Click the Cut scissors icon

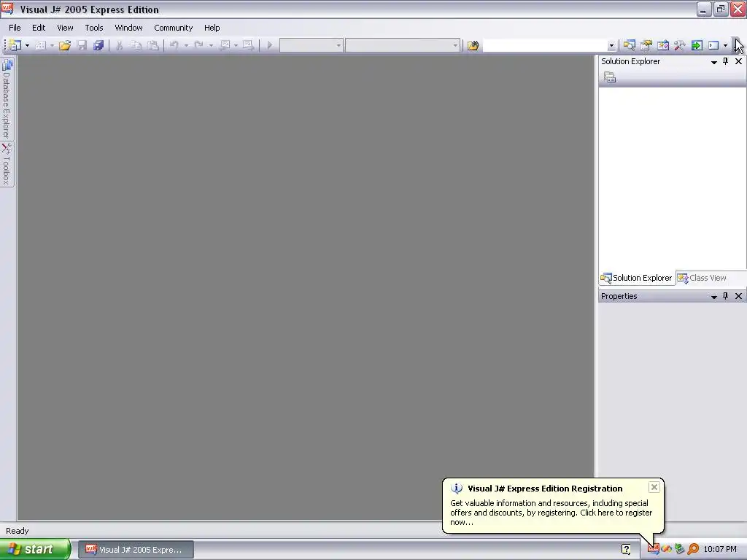click(x=119, y=45)
